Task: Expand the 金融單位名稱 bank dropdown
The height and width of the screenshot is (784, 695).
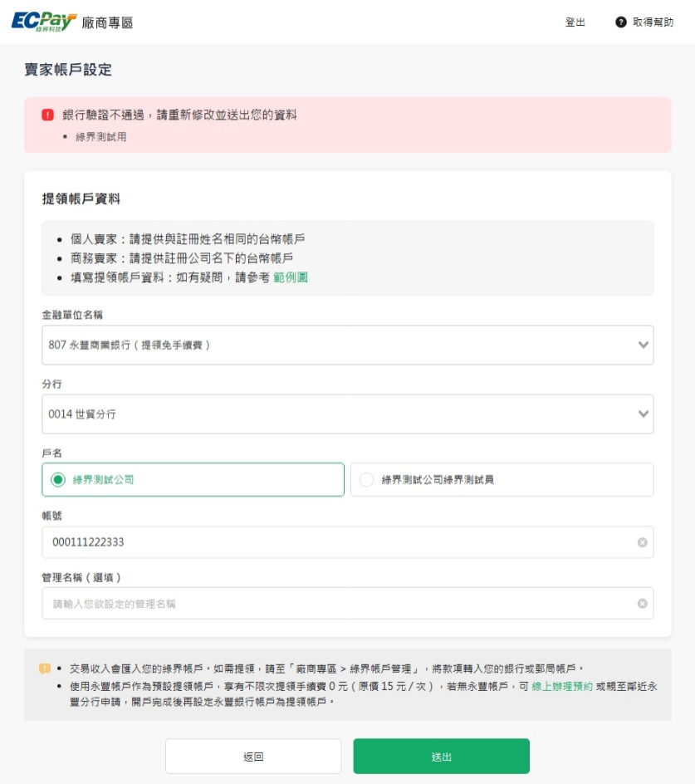Action: [347, 345]
